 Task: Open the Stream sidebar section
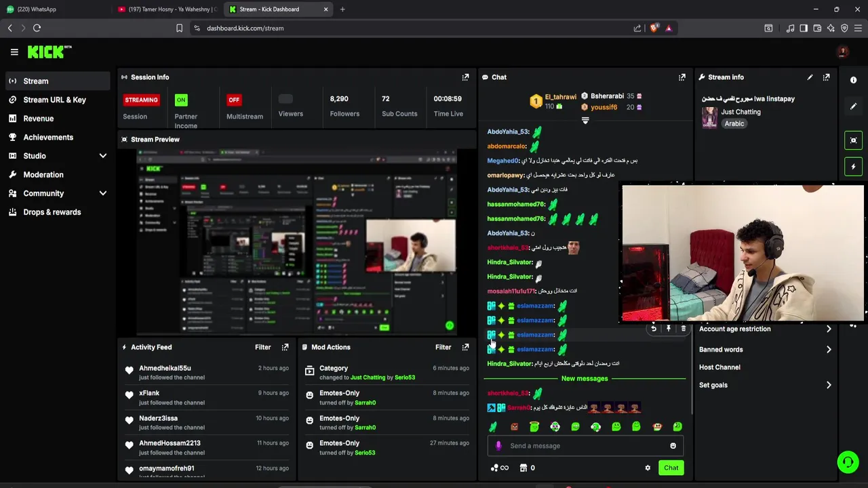(x=58, y=81)
